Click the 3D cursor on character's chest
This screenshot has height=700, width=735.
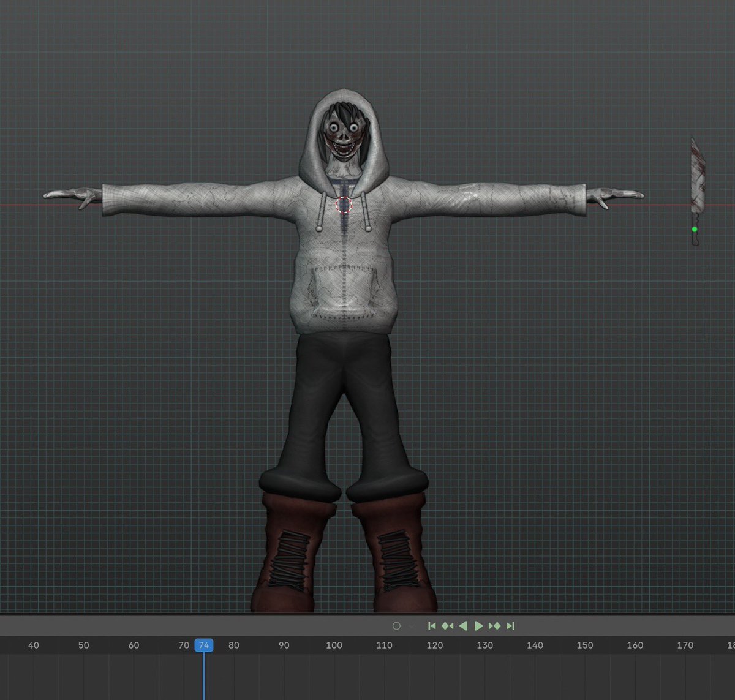coord(344,205)
